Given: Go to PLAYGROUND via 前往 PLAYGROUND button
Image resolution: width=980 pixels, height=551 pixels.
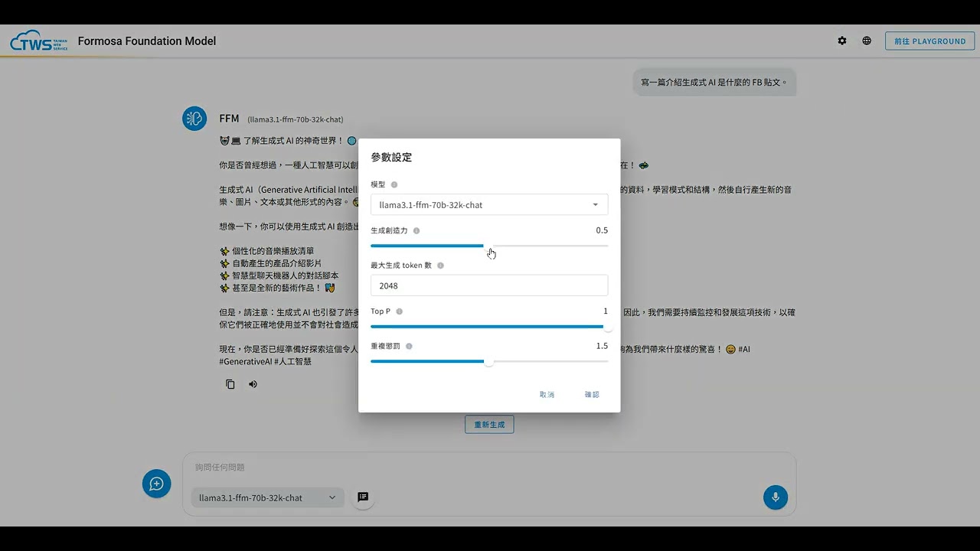Looking at the screenshot, I should coord(929,41).
